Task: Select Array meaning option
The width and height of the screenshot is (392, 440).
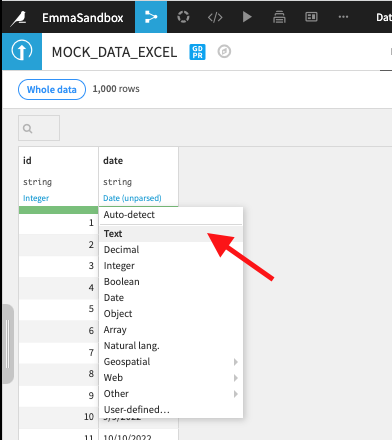Action: tap(171, 330)
